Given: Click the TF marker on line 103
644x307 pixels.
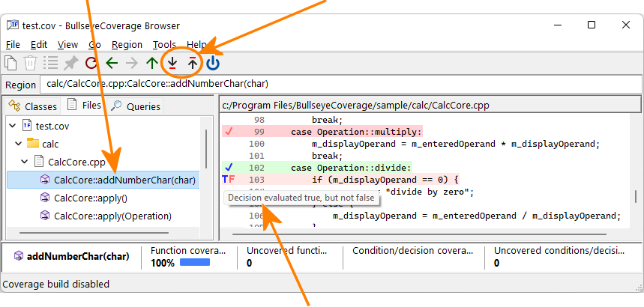Looking at the screenshot, I should point(229,180).
